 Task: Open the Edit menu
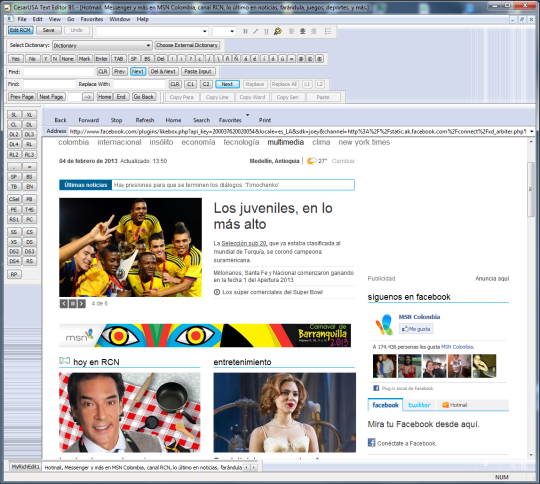[37, 19]
